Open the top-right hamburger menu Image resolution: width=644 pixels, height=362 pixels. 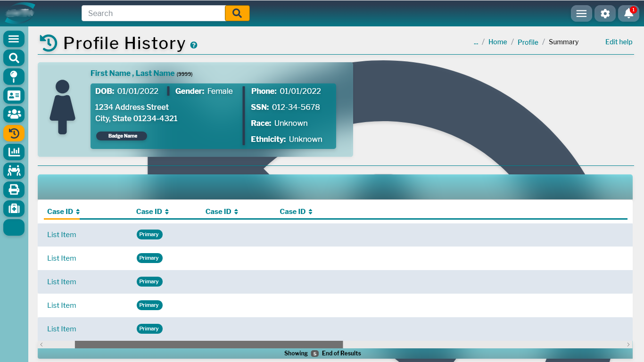(581, 13)
